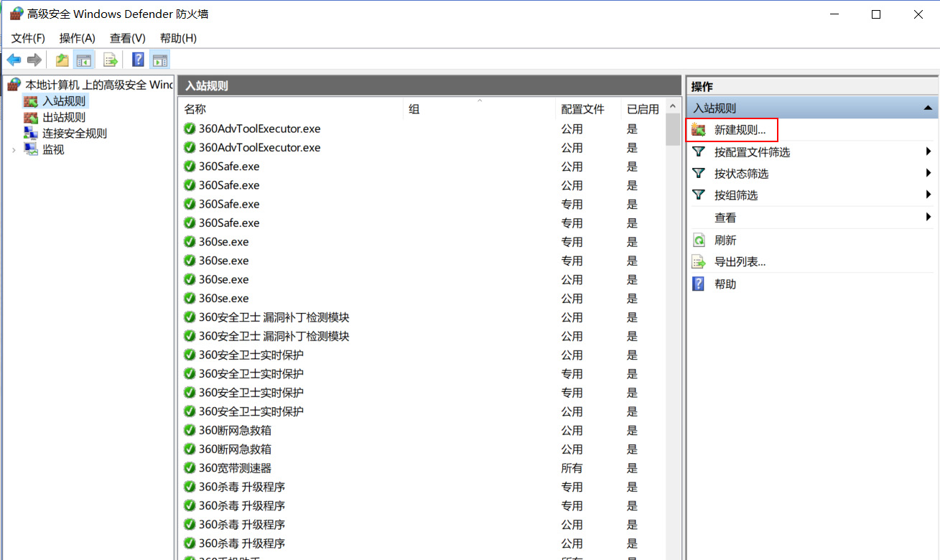This screenshot has width=940, height=560.
Task: Open the 查看(V) menu
Action: [127, 38]
